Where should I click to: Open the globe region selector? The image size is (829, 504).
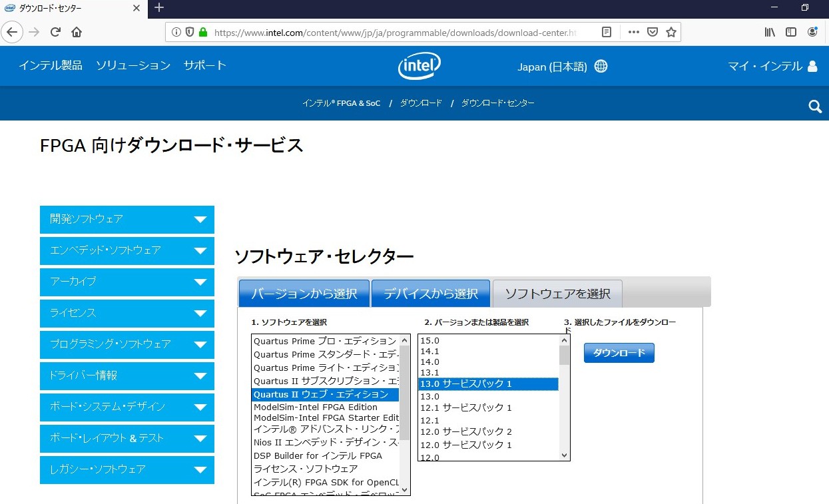coord(601,66)
